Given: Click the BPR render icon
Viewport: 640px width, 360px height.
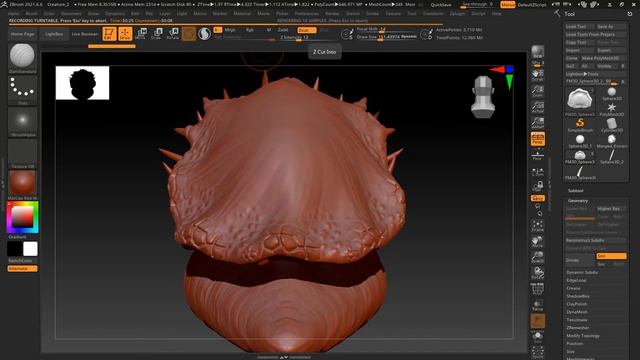Looking at the screenshot, I should click(x=538, y=52).
